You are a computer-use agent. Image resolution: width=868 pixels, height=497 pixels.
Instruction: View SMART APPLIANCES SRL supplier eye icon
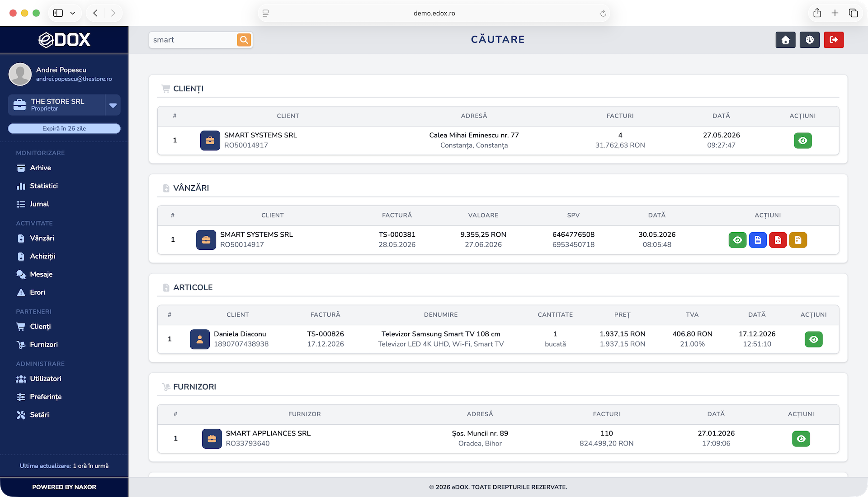[x=801, y=439]
